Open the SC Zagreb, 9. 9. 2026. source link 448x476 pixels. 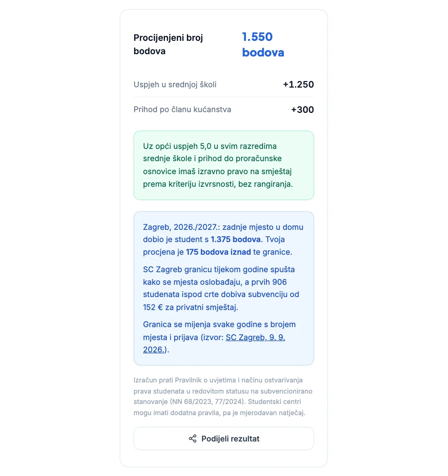pos(214,343)
